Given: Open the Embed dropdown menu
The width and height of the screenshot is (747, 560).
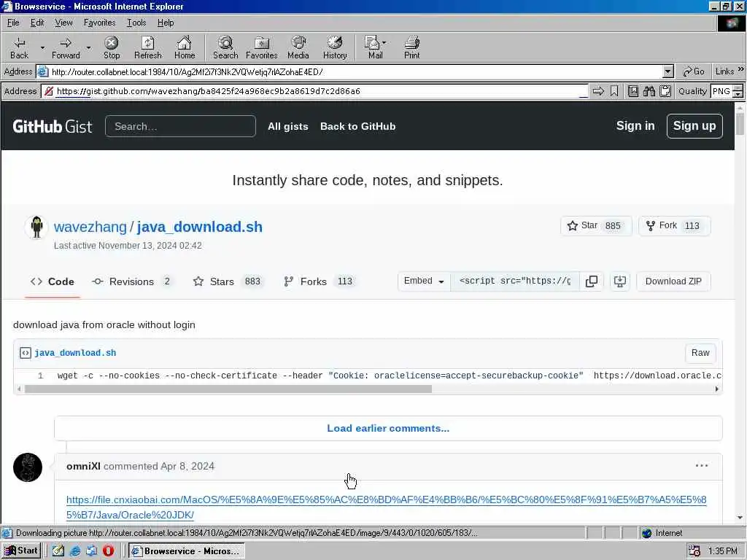Looking at the screenshot, I should click(424, 281).
